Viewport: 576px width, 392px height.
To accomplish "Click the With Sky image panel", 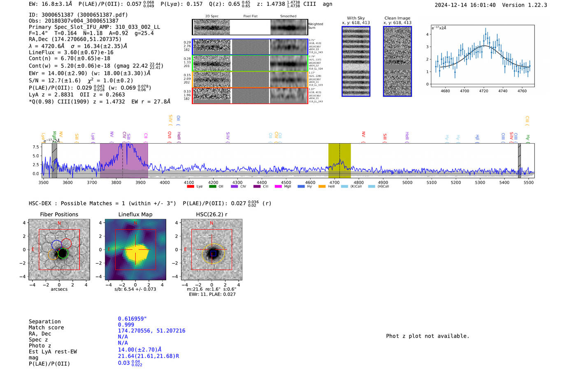I will tap(356, 61).
